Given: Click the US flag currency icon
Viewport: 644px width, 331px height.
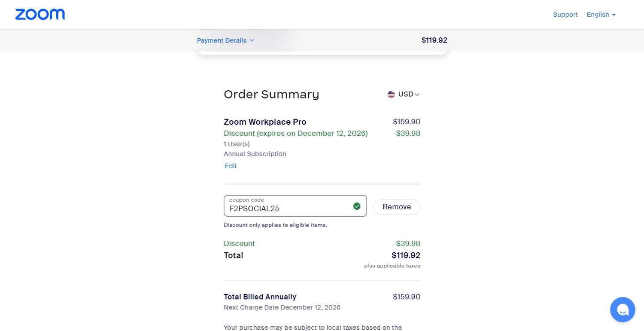Looking at the screenshot, I should pyautogui.click(x=391, y=95).
